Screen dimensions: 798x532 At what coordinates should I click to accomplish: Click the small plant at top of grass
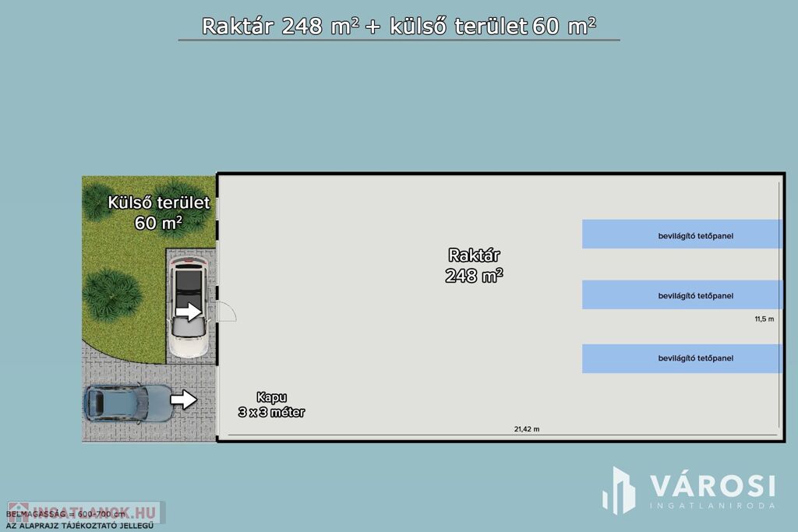[x=192, y=213]
